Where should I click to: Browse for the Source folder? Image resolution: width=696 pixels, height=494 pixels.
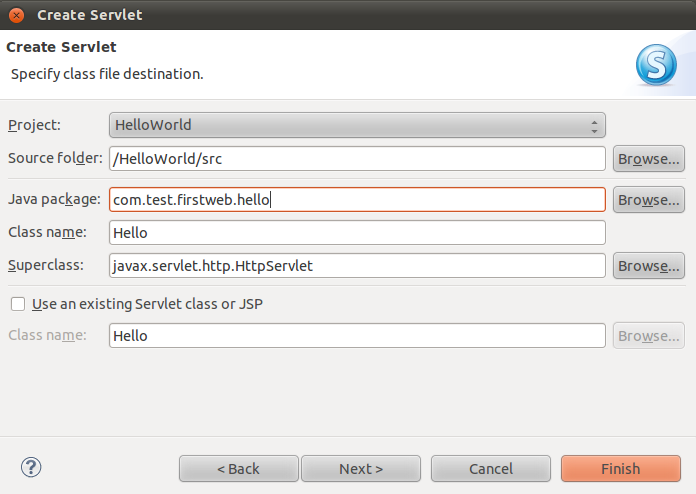pyautogui.click(x=648, y=158)
